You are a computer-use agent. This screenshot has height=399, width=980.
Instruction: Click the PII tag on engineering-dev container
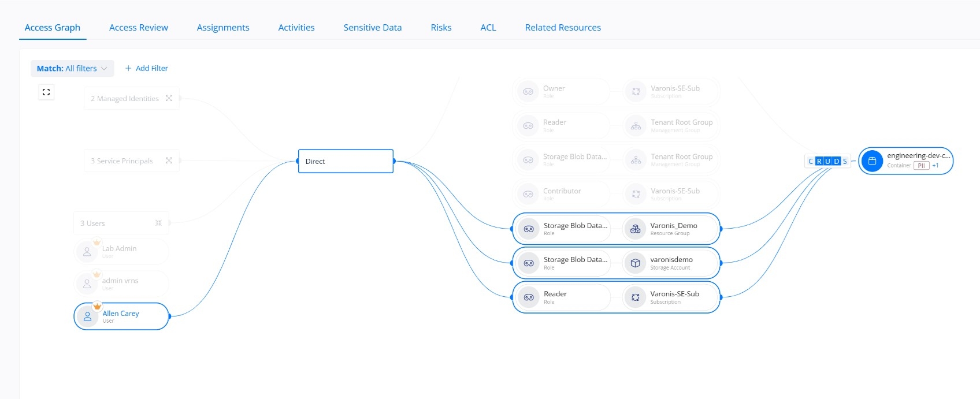(x=921, y=166)
